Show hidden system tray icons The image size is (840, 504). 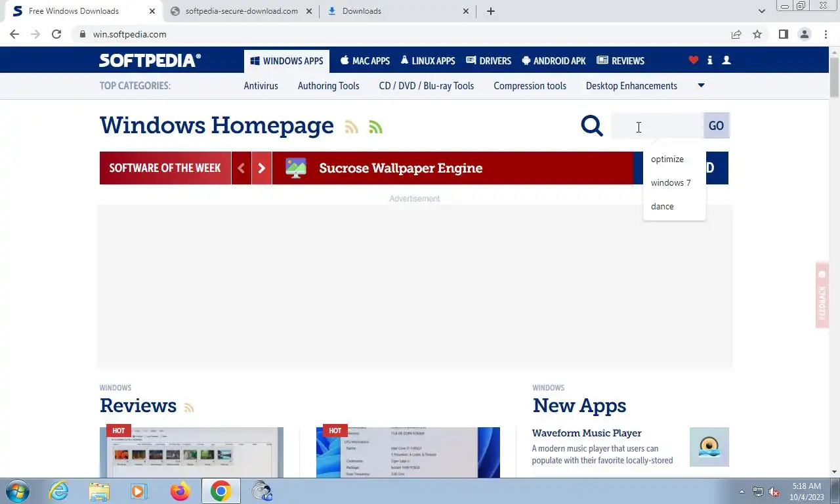click(742, 492)
